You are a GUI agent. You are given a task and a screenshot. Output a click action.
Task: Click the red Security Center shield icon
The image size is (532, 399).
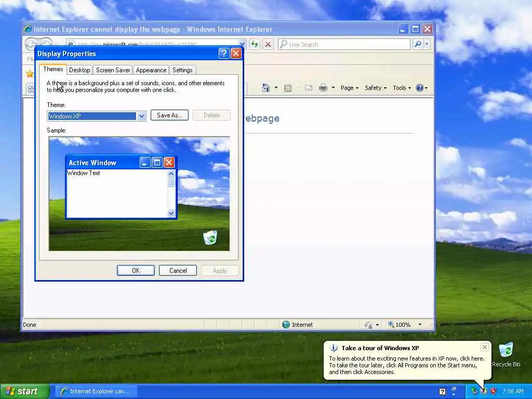(494, 392)
